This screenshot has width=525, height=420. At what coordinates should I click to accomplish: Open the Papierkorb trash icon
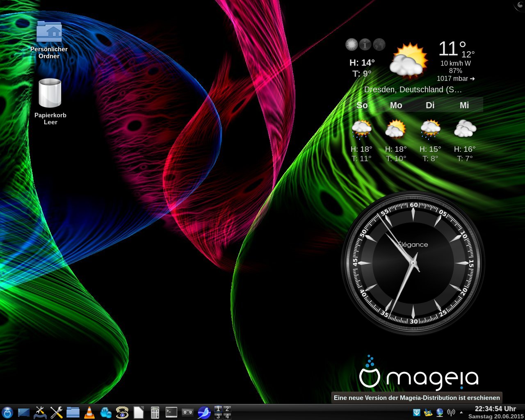point(50,101)
